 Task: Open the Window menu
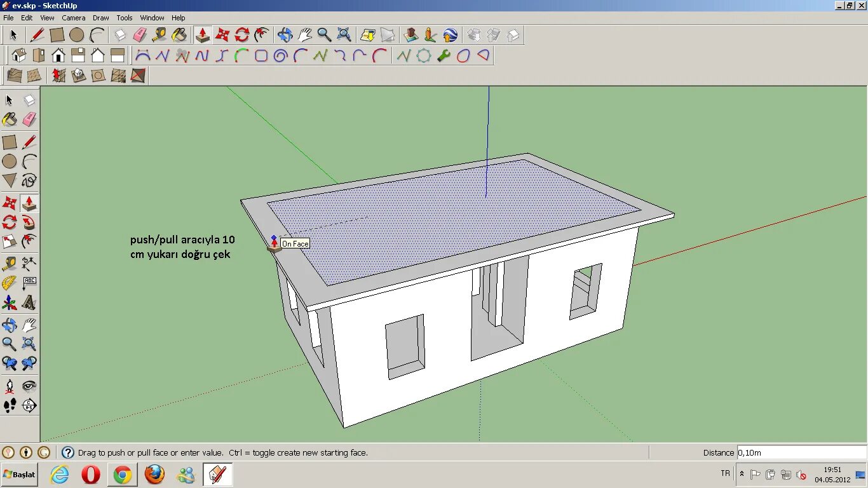coord(152,18)
